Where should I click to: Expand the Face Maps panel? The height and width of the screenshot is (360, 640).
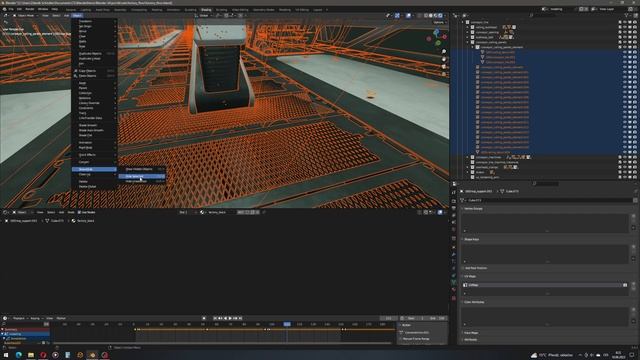[x=471, y=333]
